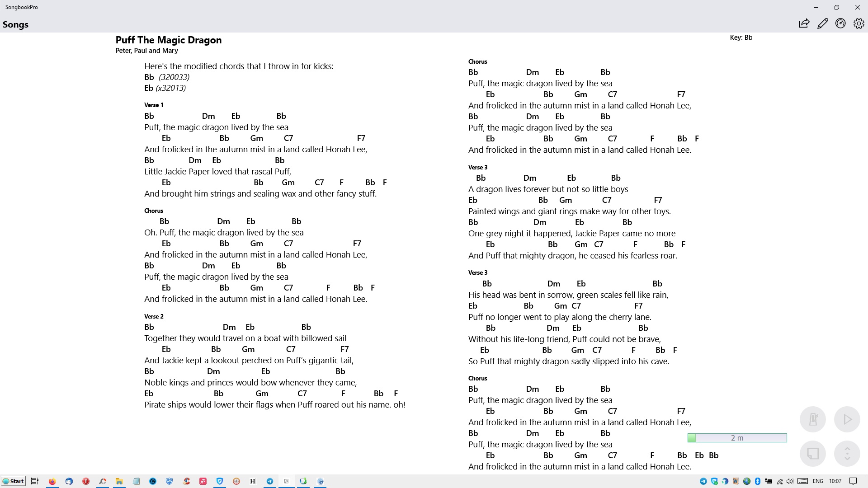Open the transpose/key dial icon
Image resolution: width=868 pixels, height=488 pixels.
pos(840,23)
